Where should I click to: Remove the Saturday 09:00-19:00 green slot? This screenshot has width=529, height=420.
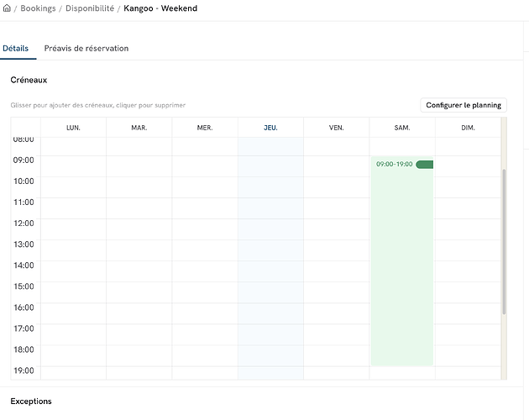(402, 261)
